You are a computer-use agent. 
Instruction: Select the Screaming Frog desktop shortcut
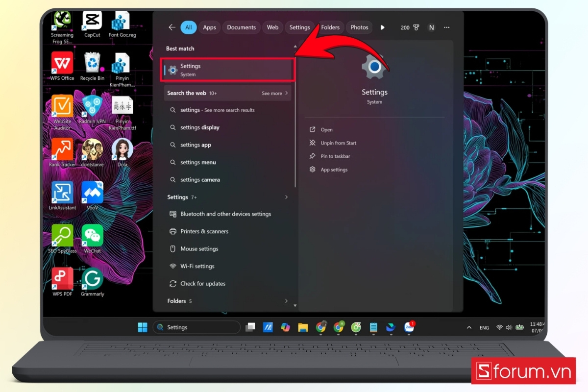click(62, 28)
